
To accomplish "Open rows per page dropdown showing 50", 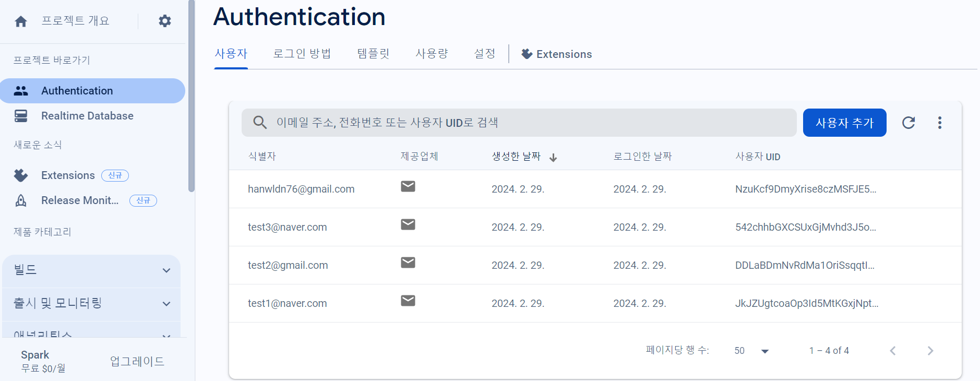I will [x=751, y=351].
